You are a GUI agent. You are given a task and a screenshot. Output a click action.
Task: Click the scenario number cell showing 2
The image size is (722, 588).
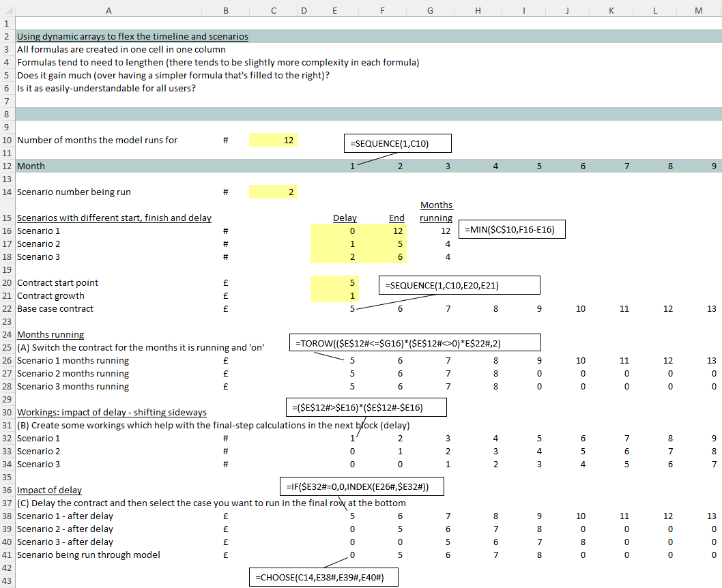coord(274,192)
